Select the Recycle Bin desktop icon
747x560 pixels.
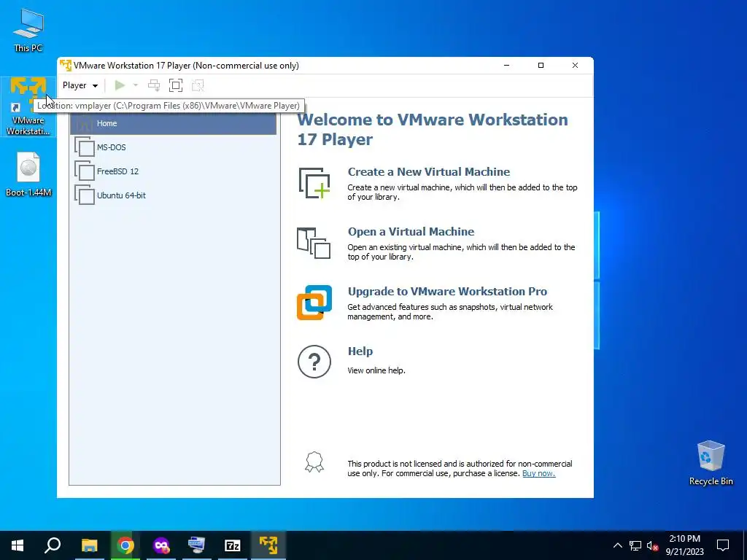click(x=711, y=463)
